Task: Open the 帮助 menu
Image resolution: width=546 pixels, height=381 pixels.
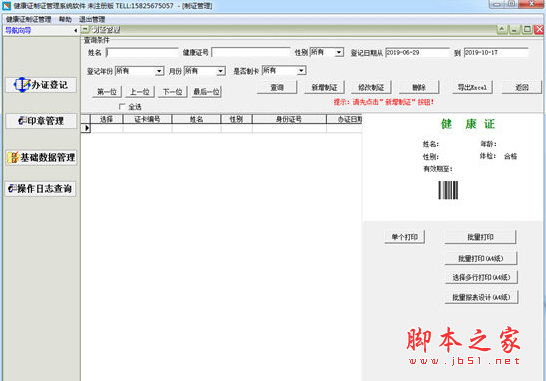Action: (65, 20)
